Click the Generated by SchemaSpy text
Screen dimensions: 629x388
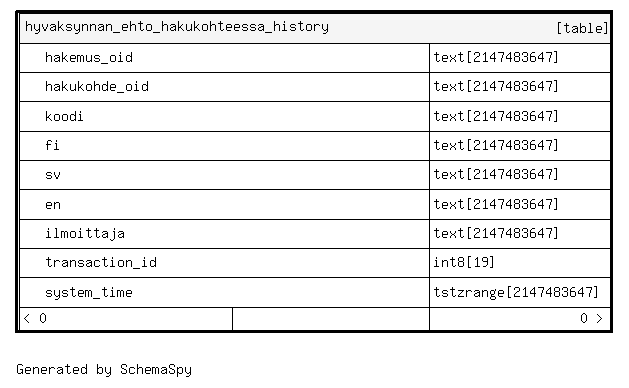point(104,370)
